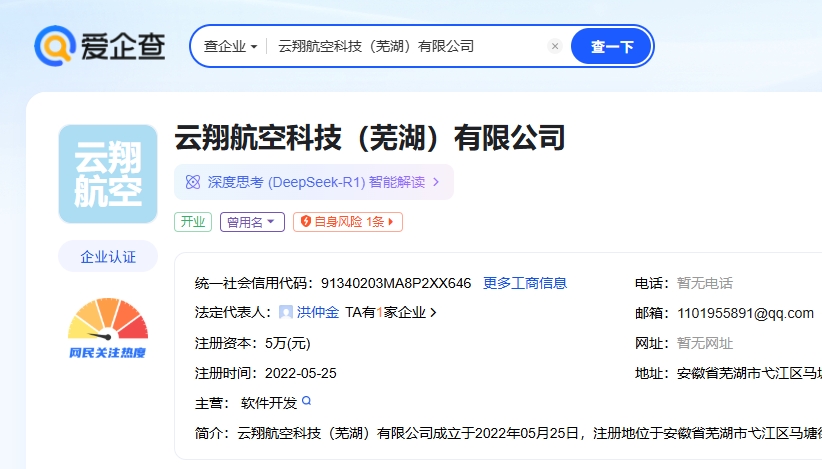This screenshot has height=469, width=822.
Task: Click the DeepSeek atom icon
Action: [193, 182]
